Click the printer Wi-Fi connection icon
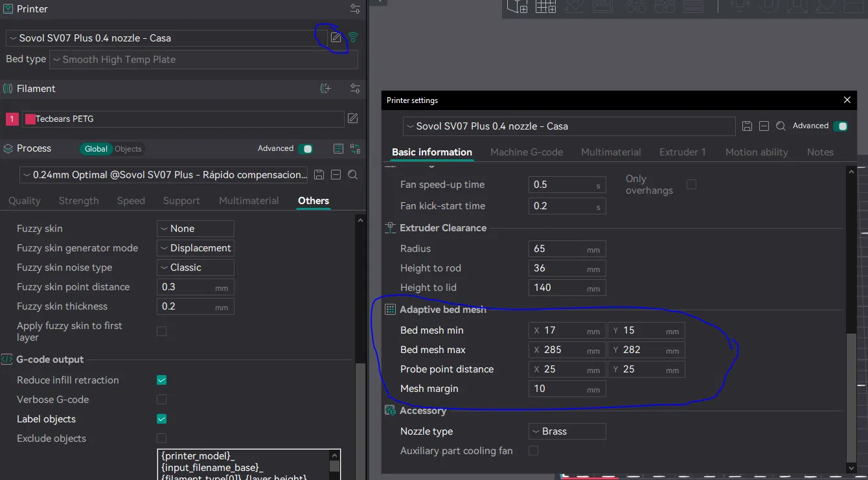The height and width of the screenshot is (480, 868). [353, 38]
